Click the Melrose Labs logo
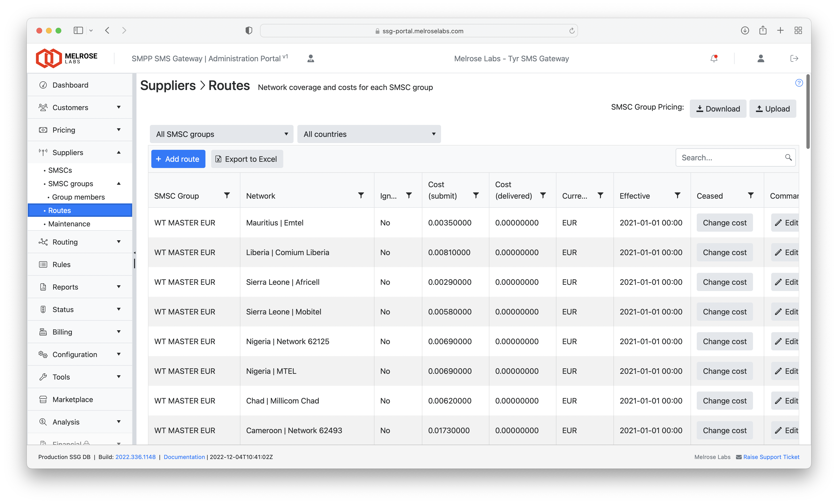 (67, 58)
